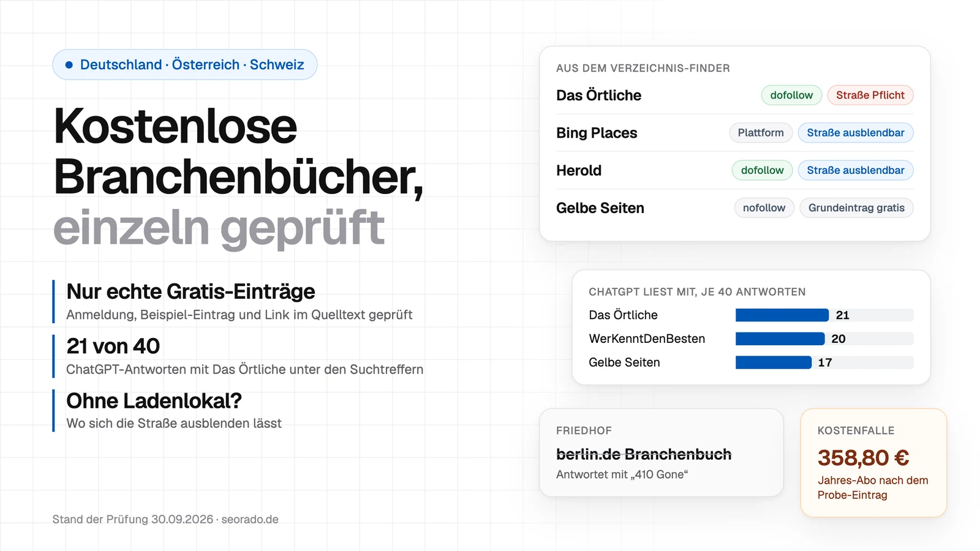Viewport: 980px width, 551px height.
Task: Click the Ohne Ladenlokal? heading
Action: pyautogui.click(x=154, y=401)
